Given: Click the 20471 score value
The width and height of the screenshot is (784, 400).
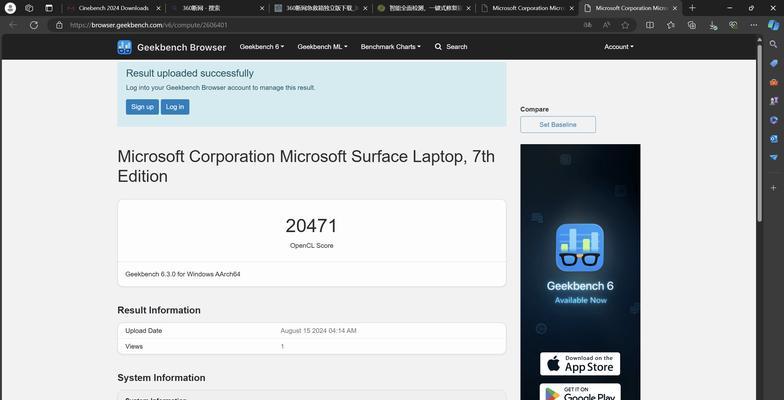Looking at the screenshot, I should click(x=312, y=226).
